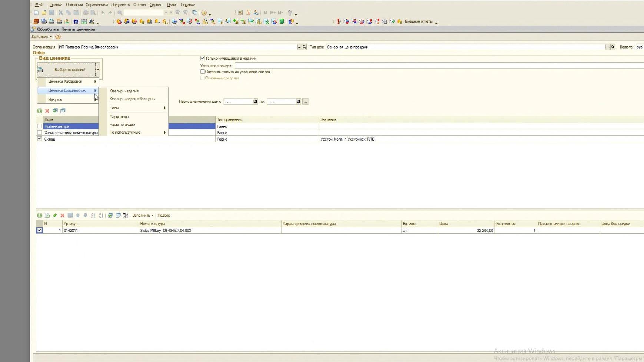Move row down arrow in items toolbar
Screen dimensions: 644x362
pos(85,215)
